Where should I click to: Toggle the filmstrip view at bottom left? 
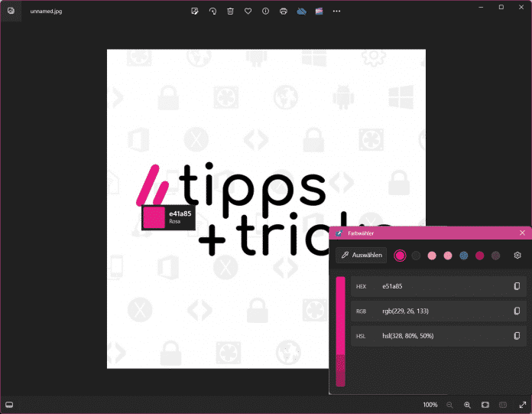point(10,404)
